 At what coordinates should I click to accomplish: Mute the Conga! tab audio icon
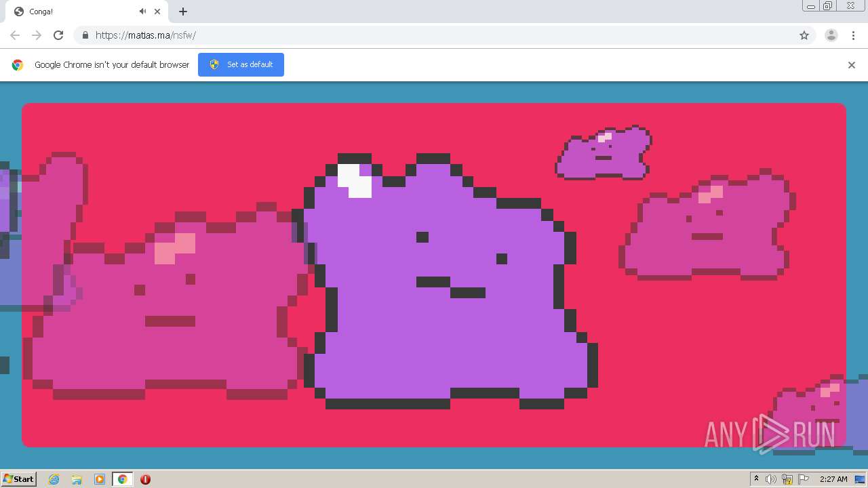pos(142,12)
